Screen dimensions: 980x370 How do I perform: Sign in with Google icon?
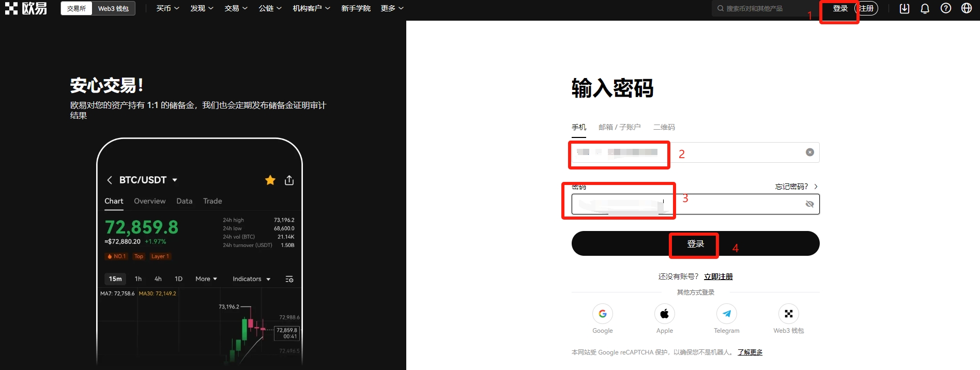pyautogui.click(x=603, y=314)
